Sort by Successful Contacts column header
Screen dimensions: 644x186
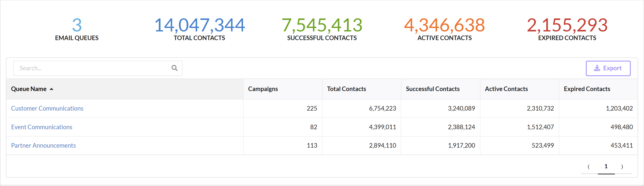tap(432, 89)
